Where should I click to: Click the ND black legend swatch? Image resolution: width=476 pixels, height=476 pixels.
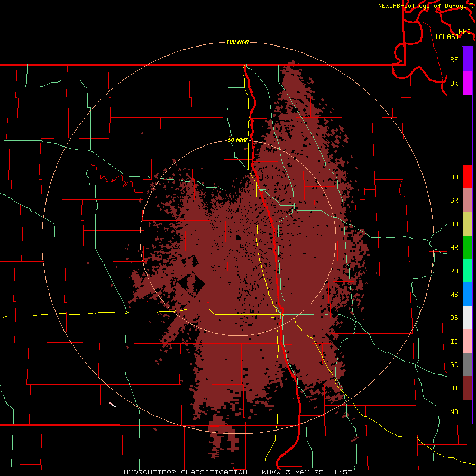[467, 411]
